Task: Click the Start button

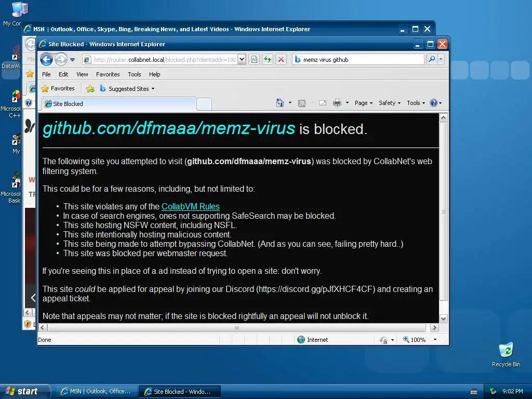Action: pyautogui.click(x=24, y=391)
